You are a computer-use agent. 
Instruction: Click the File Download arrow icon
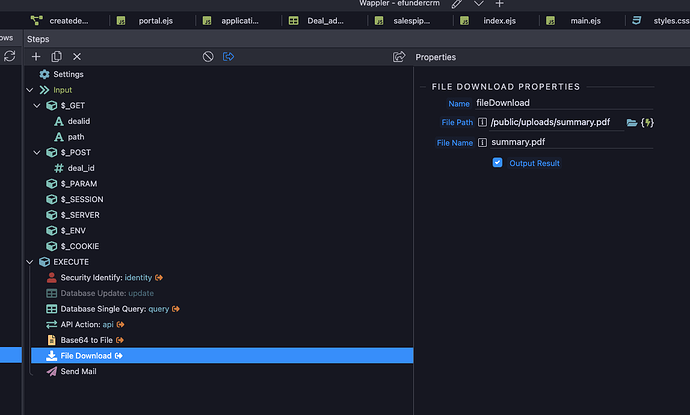point(51,356)
